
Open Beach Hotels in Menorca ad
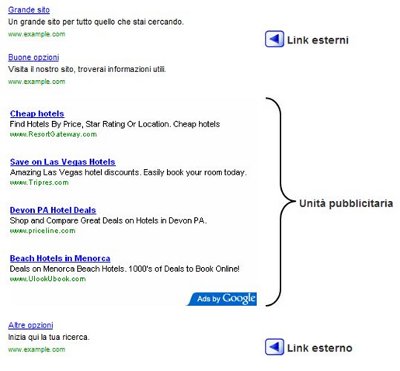click(60, 258)
